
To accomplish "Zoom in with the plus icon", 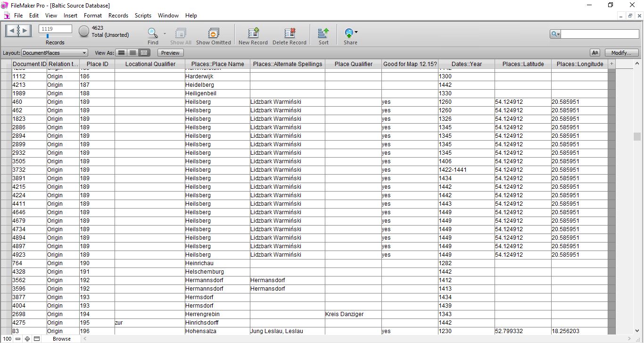I will (27, 339).
